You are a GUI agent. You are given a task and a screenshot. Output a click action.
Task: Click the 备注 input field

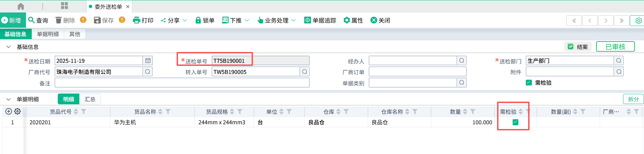(x=182, y=83)
